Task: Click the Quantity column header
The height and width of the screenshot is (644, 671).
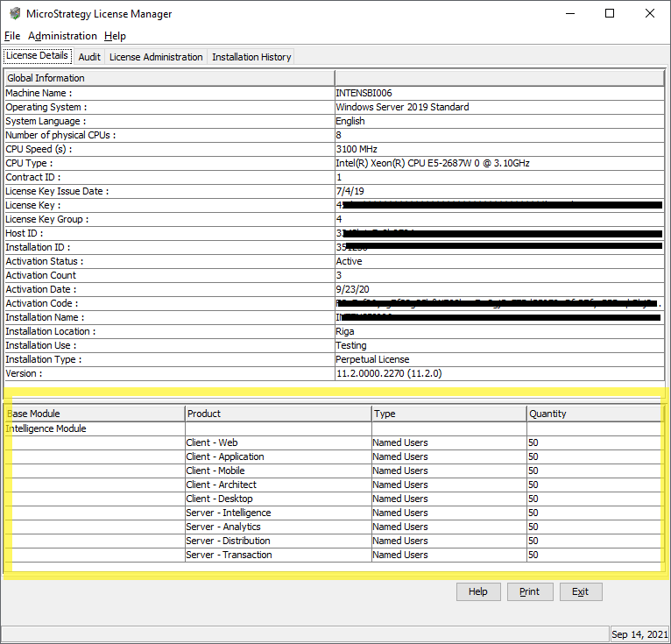Action: 595,414
